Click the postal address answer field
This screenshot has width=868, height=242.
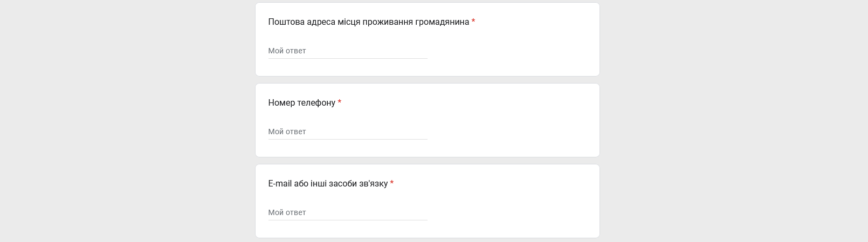coord(347,51)
